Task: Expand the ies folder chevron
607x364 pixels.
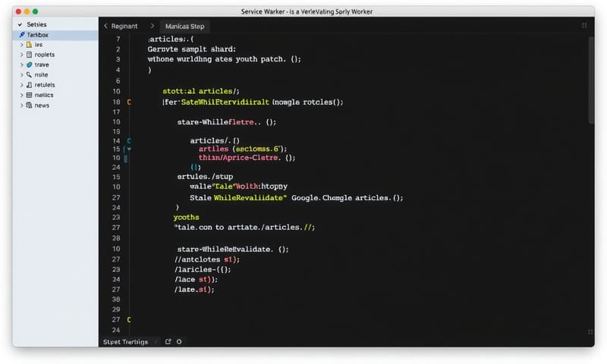Action: (22, 45)
